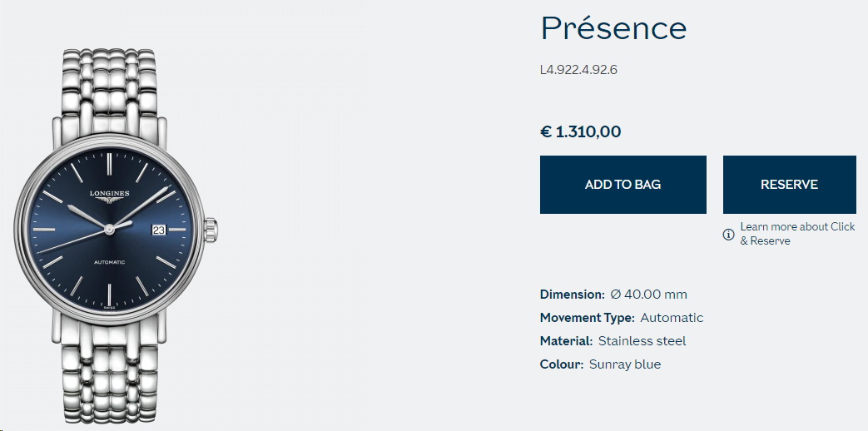
Task: Open Learn more about Click & Reserve
Action: (x=797, y=234)
